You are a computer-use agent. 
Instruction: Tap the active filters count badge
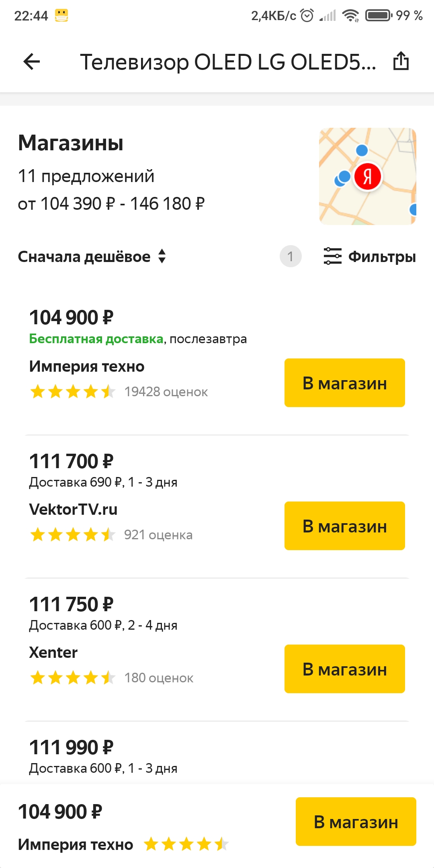coord(291,256)
